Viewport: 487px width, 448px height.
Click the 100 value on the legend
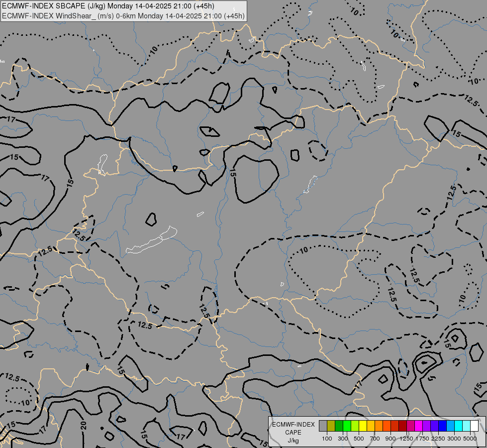pyautogui.click(x=327, y=439)
